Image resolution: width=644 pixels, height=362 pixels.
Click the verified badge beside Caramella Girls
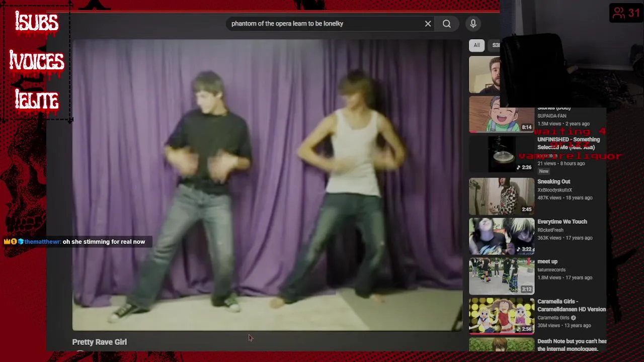pos(573,318)
